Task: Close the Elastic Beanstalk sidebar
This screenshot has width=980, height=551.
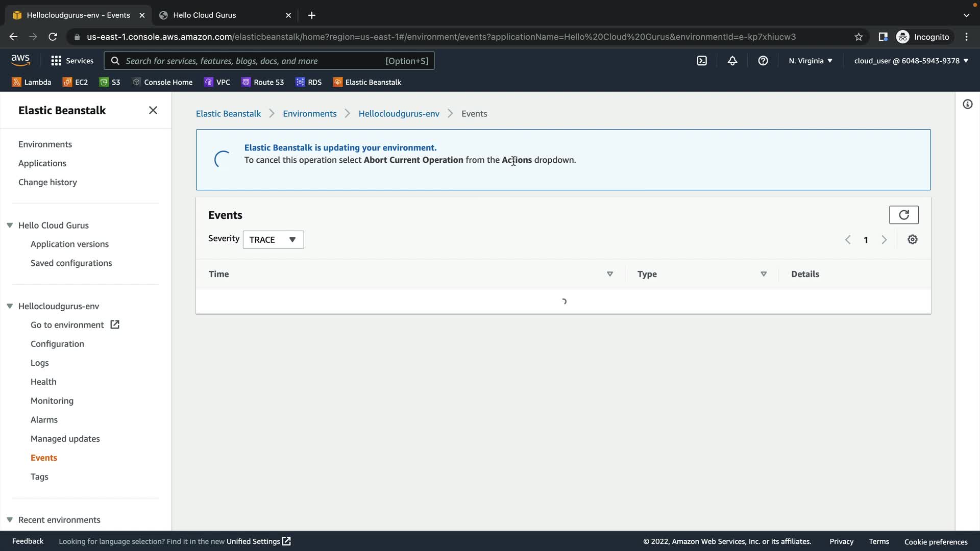Action: tap(153, 110)
